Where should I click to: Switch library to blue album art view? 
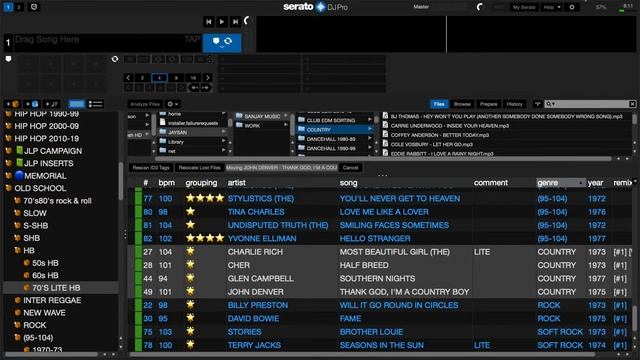pos(76,104)
